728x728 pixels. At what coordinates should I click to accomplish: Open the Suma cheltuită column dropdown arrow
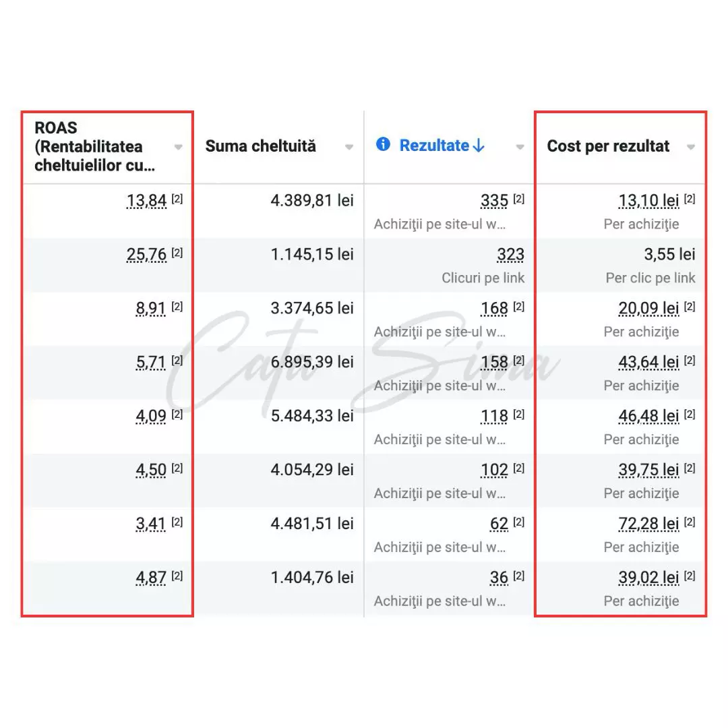point(349,147)
